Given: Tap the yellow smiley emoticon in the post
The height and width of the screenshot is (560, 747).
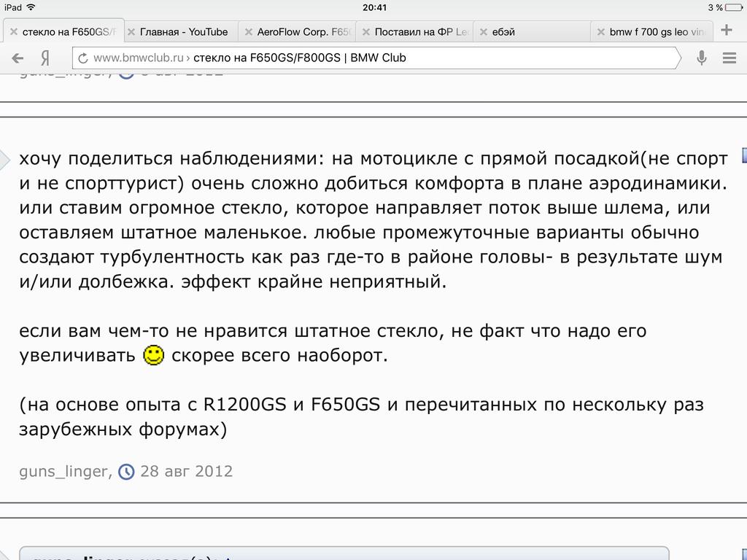Looking at the screenshot, I should click(x=154, y=356).
